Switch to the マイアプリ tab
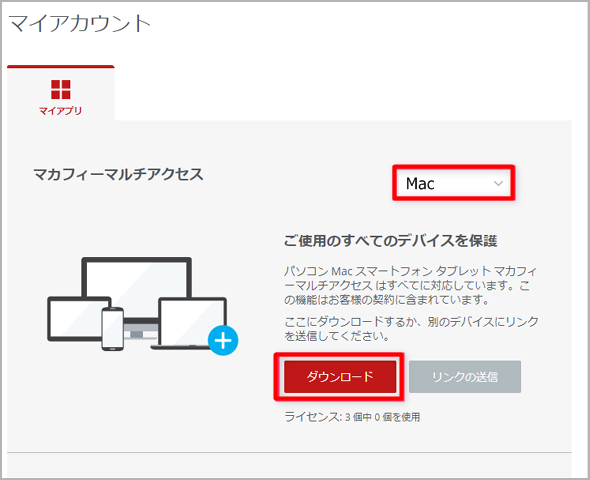The width and height of the screenshot is (590, 480). 61,93
